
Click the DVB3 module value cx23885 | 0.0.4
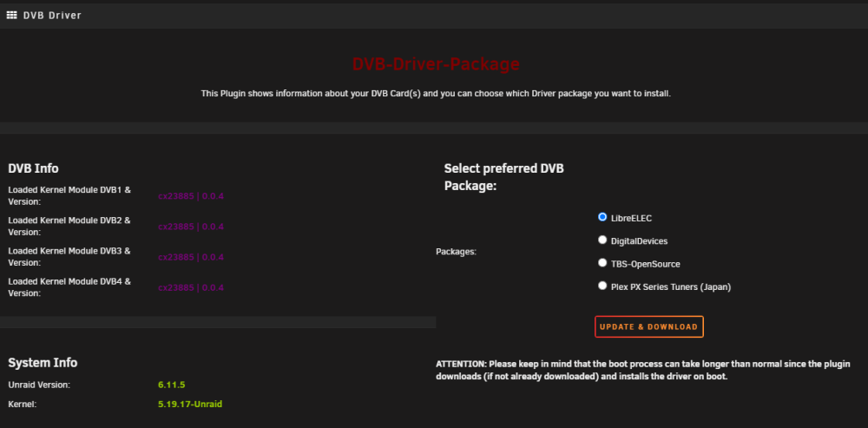point(191,257)
